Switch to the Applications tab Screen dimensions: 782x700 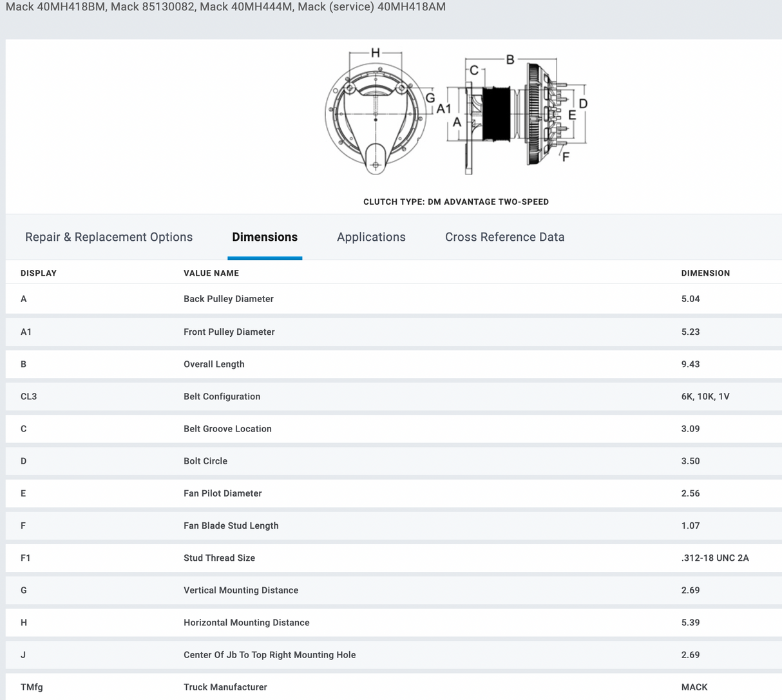click(x=371, y=237)
